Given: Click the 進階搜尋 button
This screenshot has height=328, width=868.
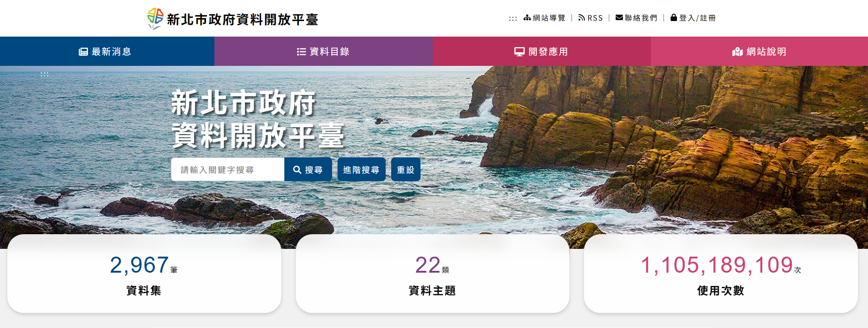Looking at the screenshot, I should (x=361, y=170).
